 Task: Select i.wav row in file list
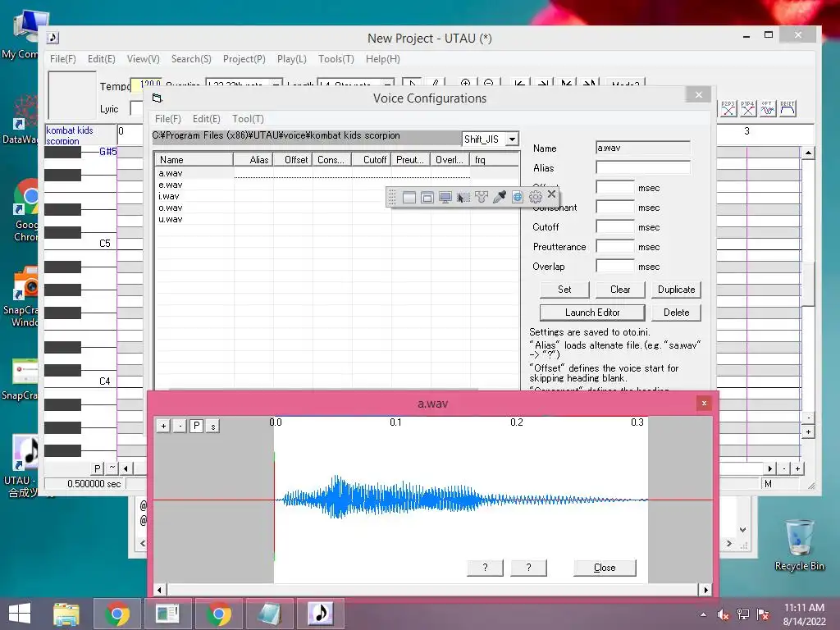tap(336, 196)
